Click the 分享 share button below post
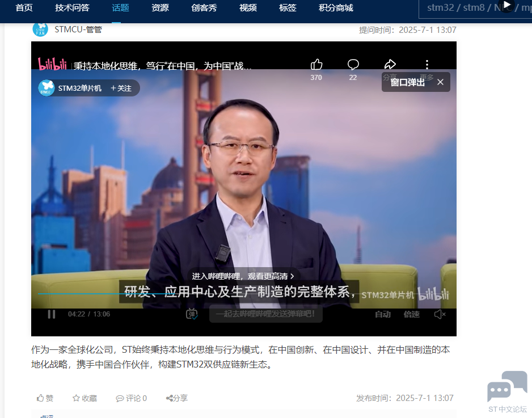 tap(177, 398)
